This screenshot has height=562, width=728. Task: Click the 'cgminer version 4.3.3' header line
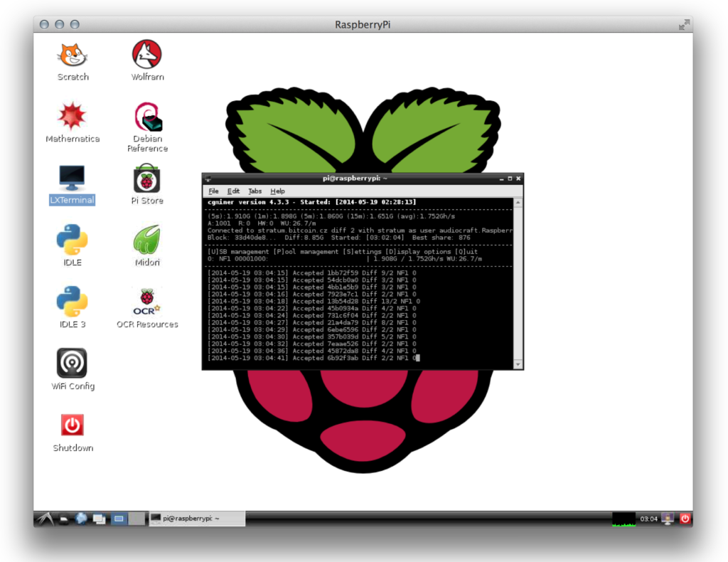(311, 202)
